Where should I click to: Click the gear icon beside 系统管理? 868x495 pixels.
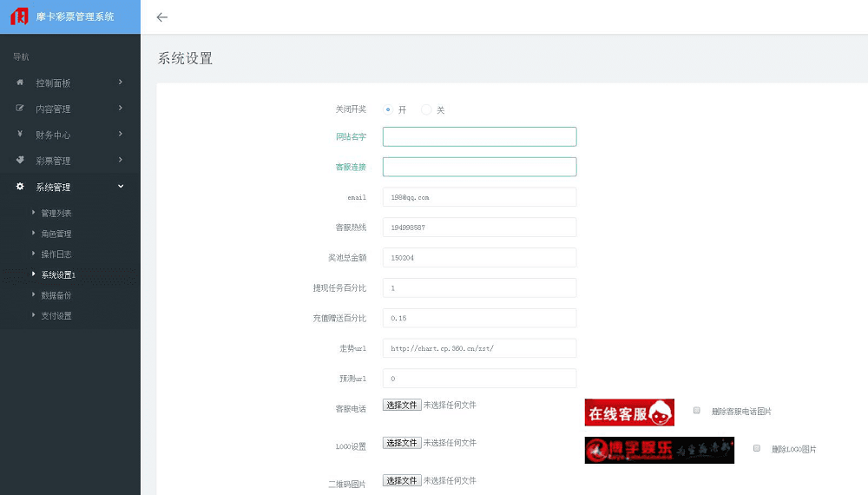click(x=20, y=187)
